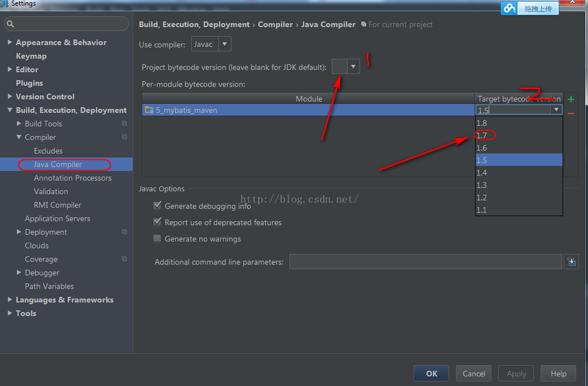
Task: Click the red minus remove module icon
Action: click(571, 113)
